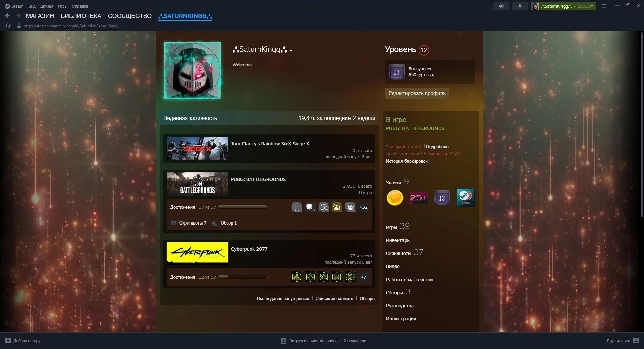Open account dropdown in top bar
644x349 pixels.
575,6
